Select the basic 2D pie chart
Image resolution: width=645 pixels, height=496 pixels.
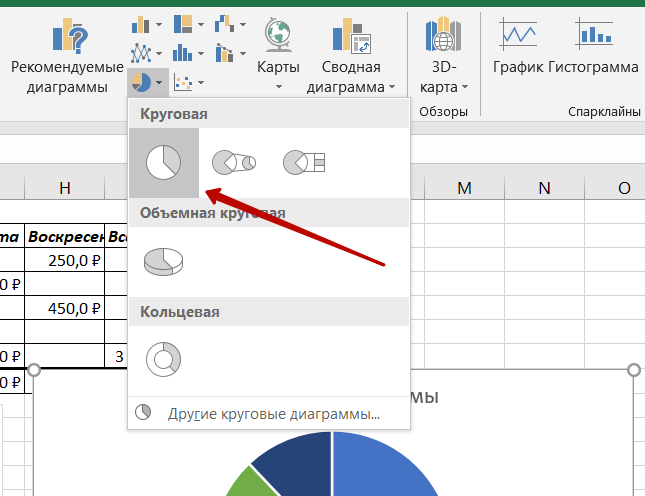click(x=164, y=162)
